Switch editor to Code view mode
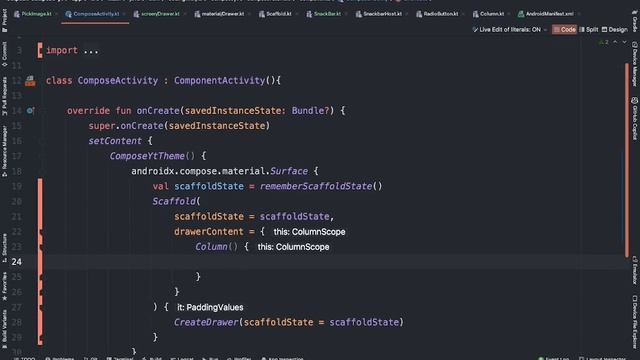 [564, 29]
